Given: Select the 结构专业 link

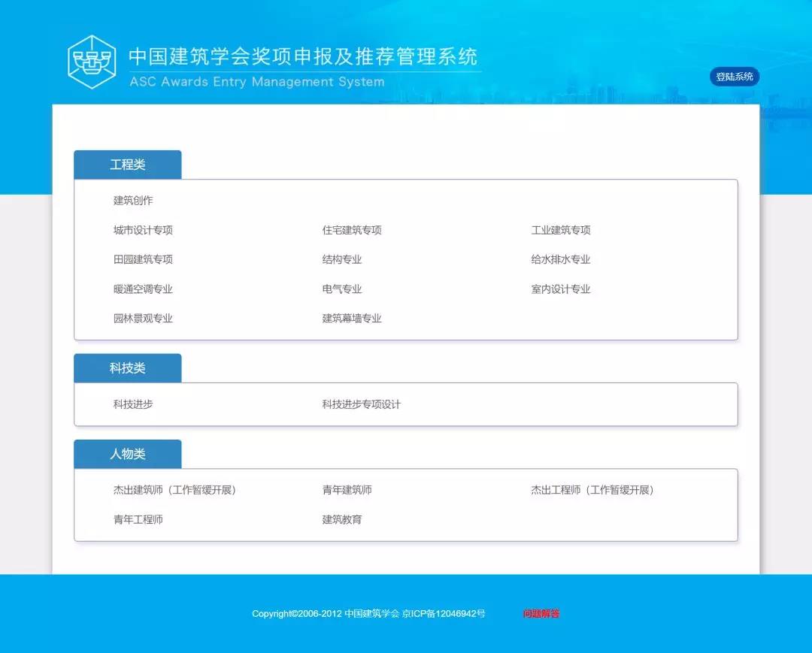Looking at the screenshot, I should tap(342, 259).
